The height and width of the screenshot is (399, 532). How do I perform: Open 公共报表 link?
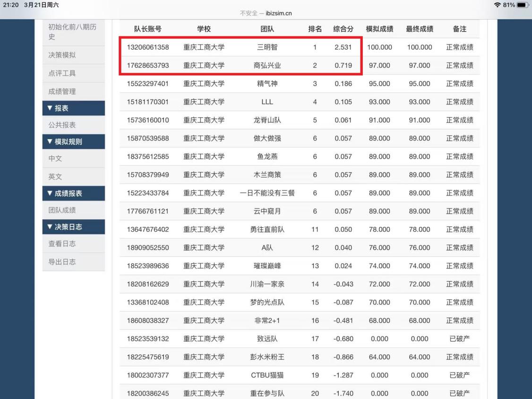pos(73,125)
